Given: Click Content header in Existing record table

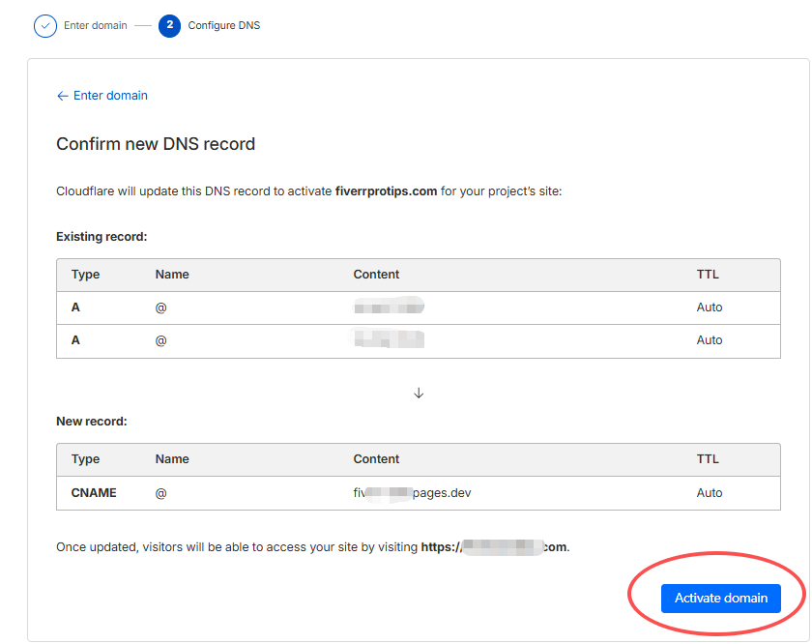Looking at the screenshot, I should [376, 275].
